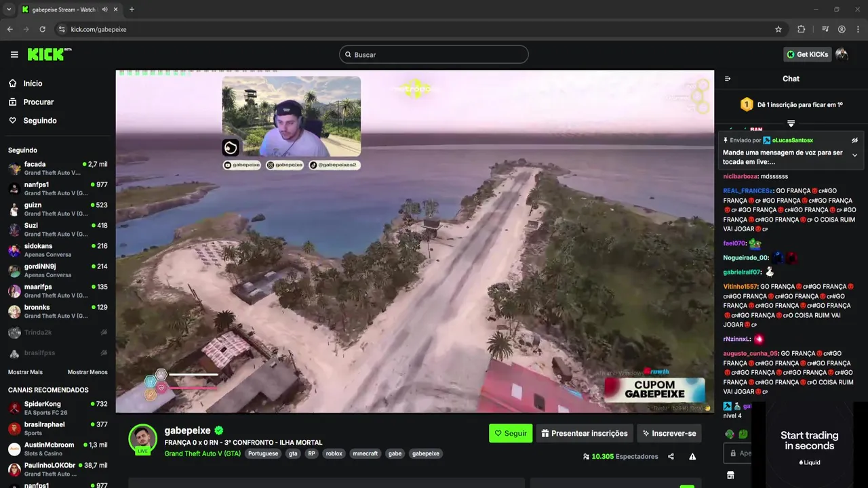Click the Inscrever-se subscribe button
Viewport: 868px width, 488px height.
(669, 433)
